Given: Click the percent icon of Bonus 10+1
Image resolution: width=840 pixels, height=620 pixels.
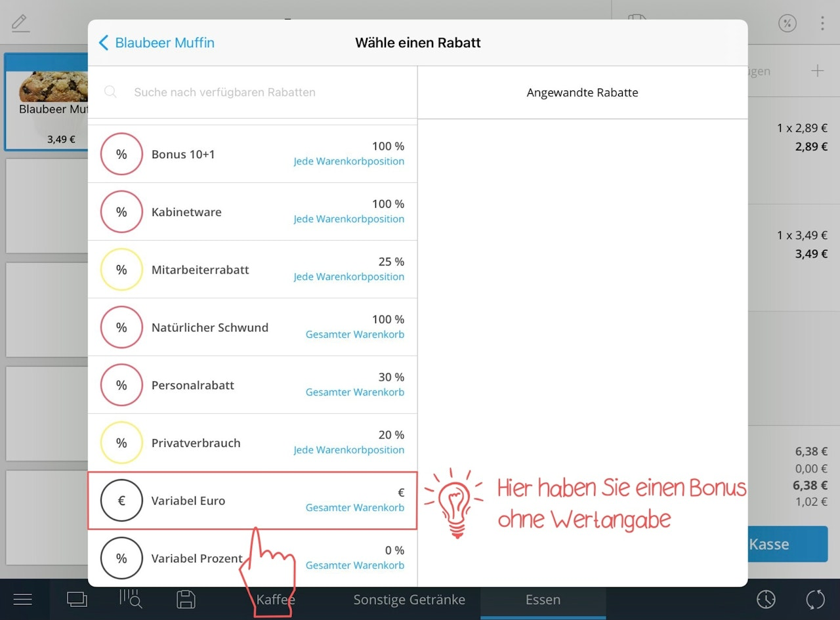Looking at the screenshot, I should tap(121, 154).
